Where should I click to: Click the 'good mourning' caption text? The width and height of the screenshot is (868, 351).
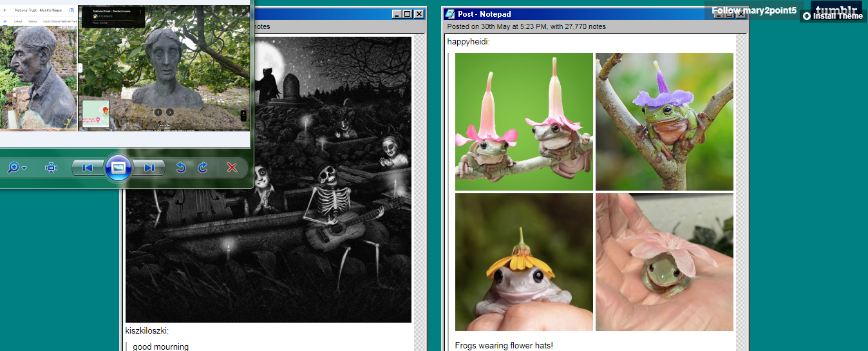[x=161, y=346]
